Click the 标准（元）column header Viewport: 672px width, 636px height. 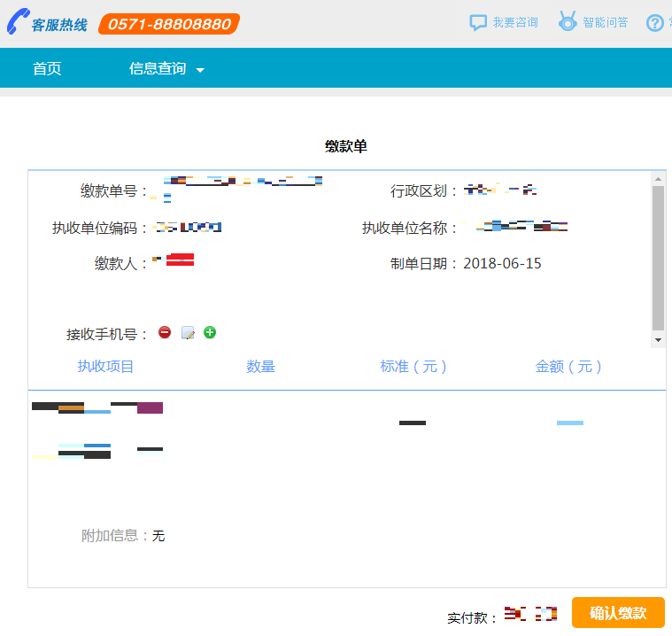tap(413, 367)
